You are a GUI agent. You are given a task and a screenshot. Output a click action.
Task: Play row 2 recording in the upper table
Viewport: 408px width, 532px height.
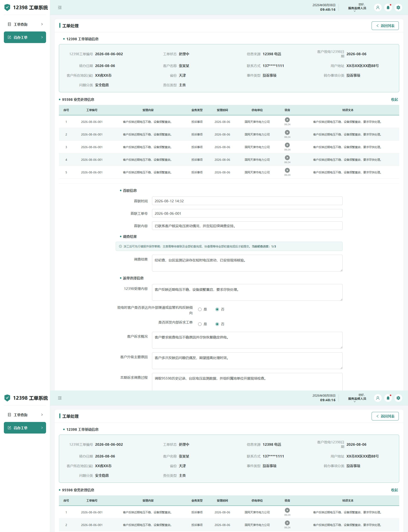click(287, 132)
